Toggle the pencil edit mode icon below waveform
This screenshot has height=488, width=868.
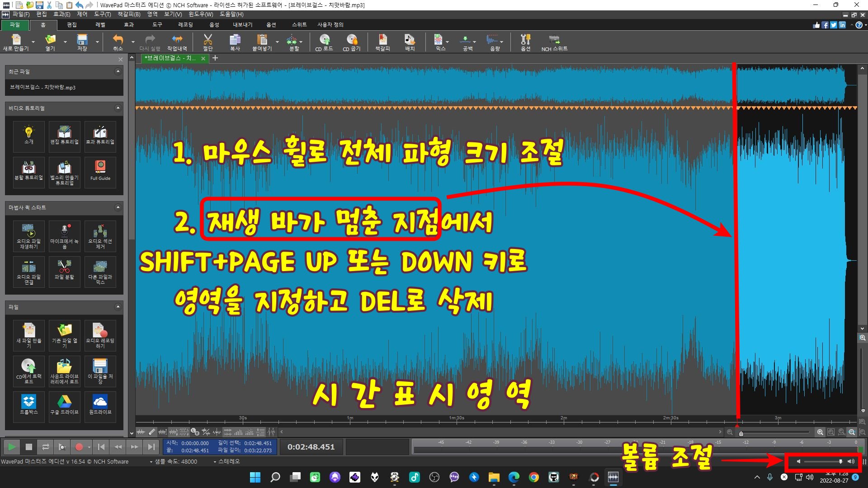point(152,432)
